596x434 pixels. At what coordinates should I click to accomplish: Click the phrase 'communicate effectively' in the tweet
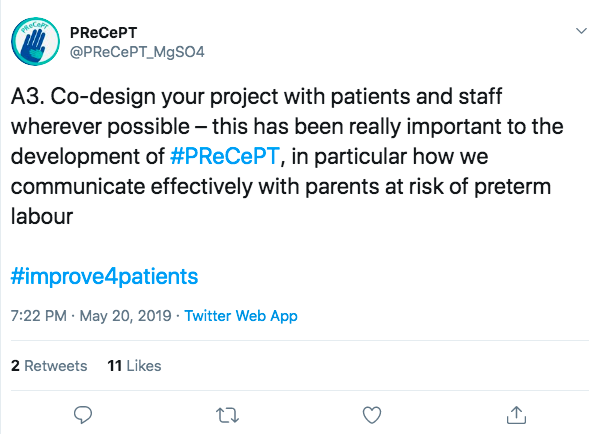tap(132, 187)
